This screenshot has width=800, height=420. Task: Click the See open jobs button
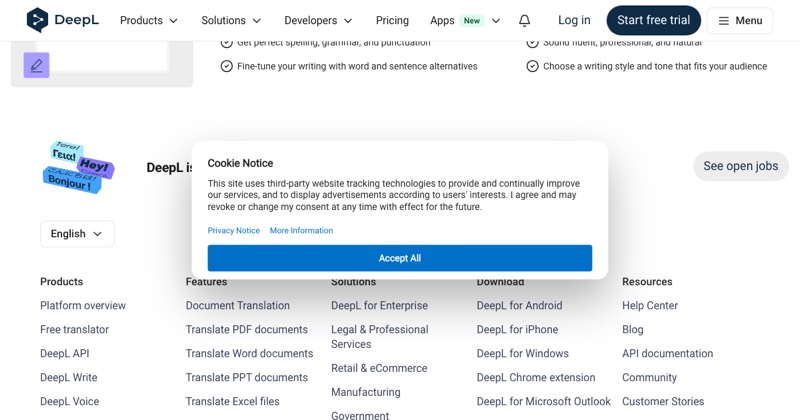click(x=741, y=166)
